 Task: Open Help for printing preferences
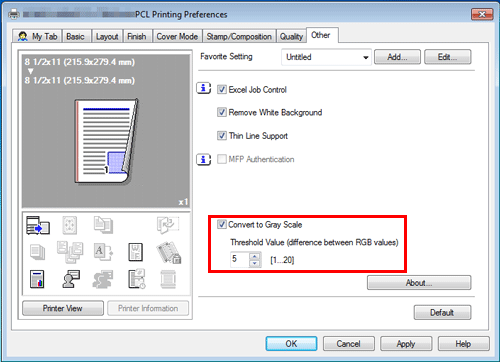pos(463,343)
